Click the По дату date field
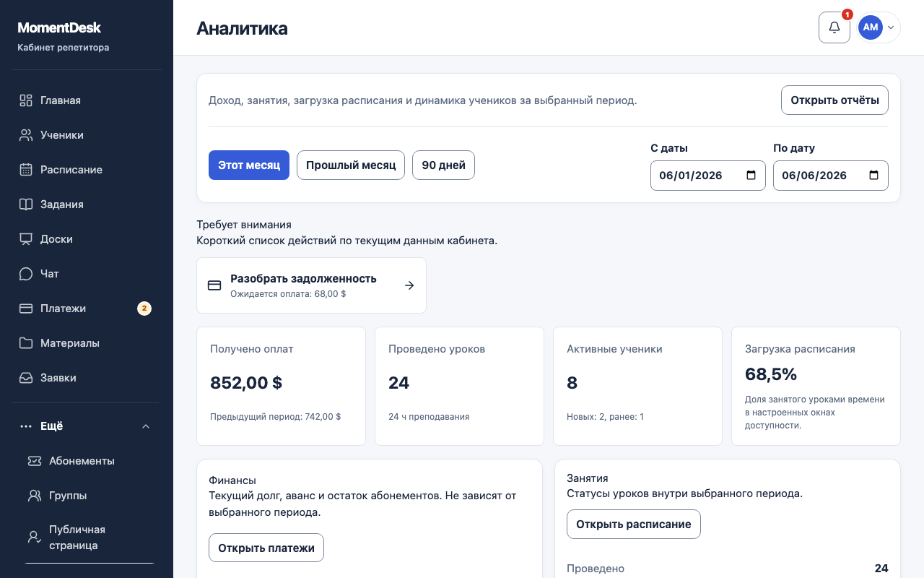924x578 pixels. click(x=831, y=176)
